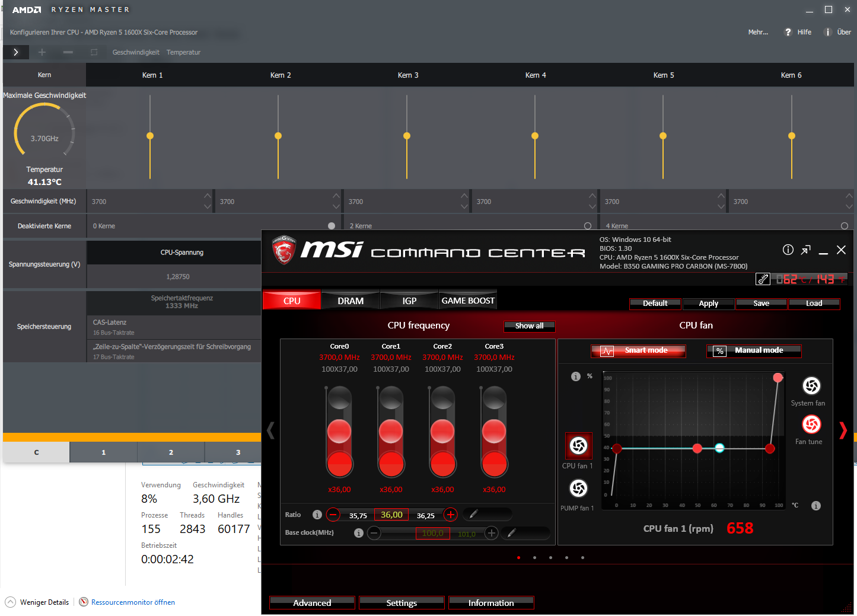
Task: Open the Hilfe question mark icon
Action: point(788,32)
